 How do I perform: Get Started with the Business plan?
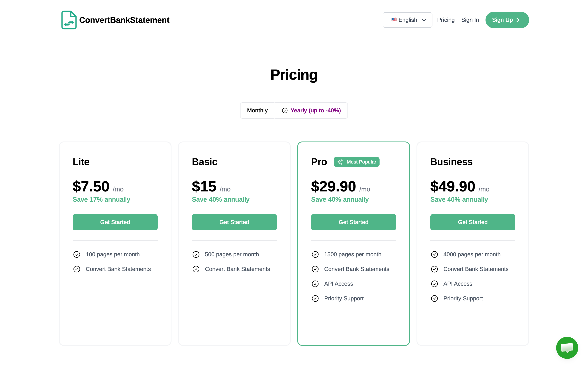click(x=473, y=222)
